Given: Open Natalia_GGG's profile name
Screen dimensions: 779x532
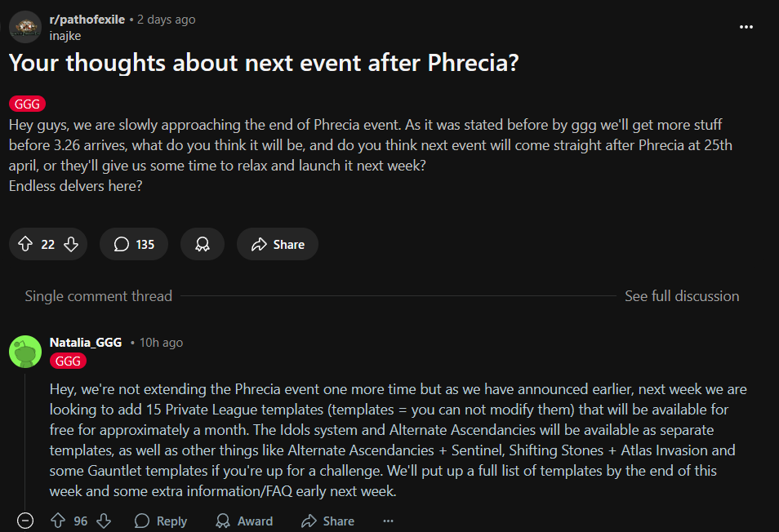Looking at the screenshot, I should [x=86, y=343].
